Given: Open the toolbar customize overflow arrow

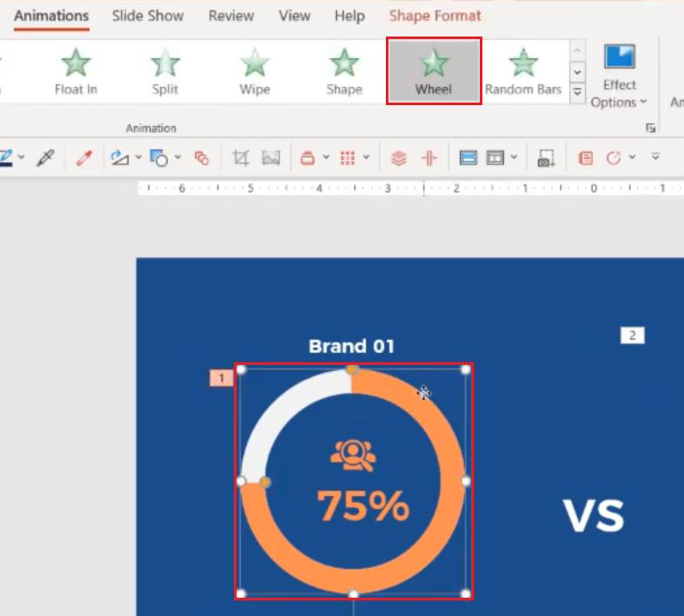Looking at the screenshot, I should (x=655, y=156).
